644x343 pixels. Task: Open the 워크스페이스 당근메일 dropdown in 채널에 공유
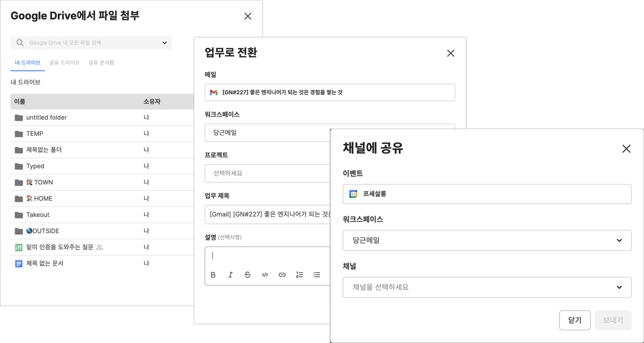tap(487, 240)
